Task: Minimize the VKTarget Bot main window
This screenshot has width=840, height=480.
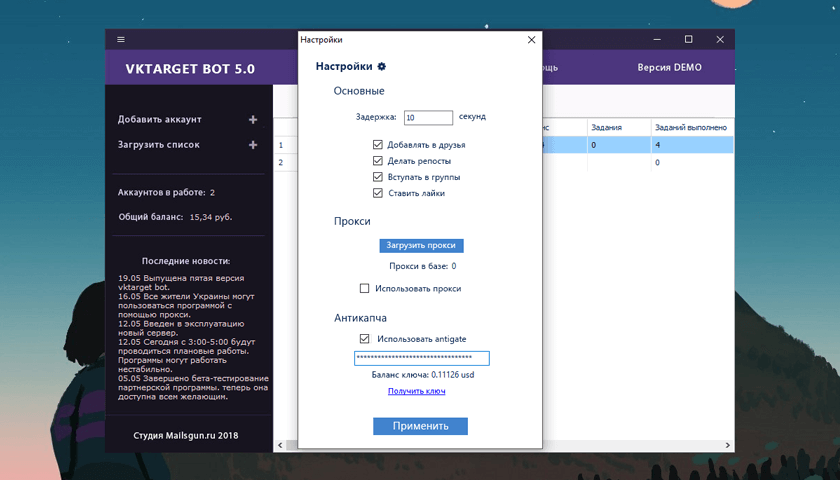Action: 657,40
